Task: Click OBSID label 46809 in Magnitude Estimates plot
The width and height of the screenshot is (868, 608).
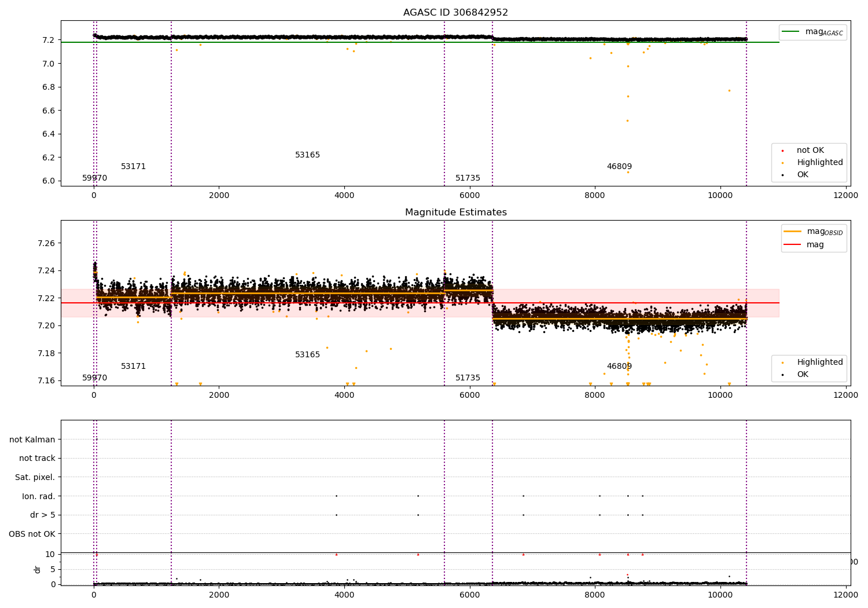Action: click(619, 367)
